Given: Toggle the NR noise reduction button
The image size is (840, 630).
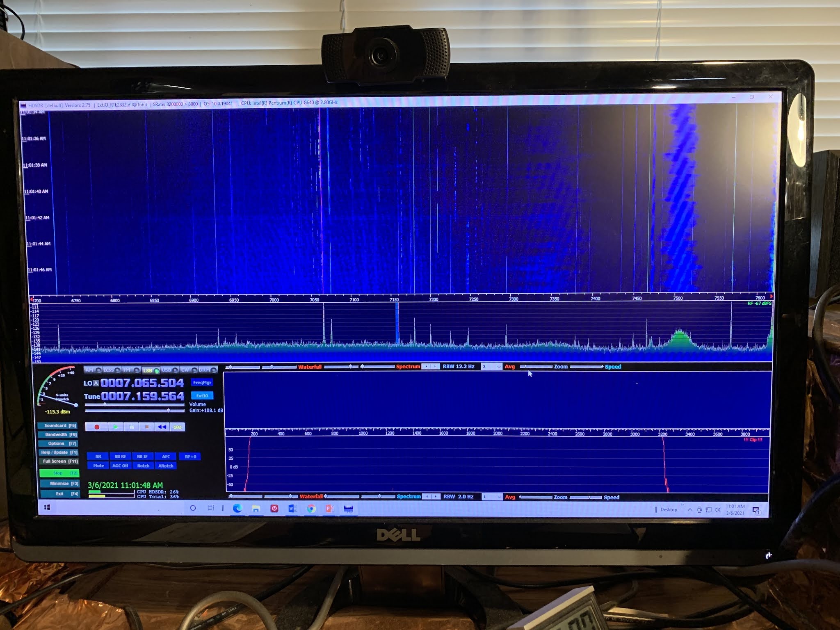Looking at the screenshot, I should pyautogui.click(x=98, y=457).
